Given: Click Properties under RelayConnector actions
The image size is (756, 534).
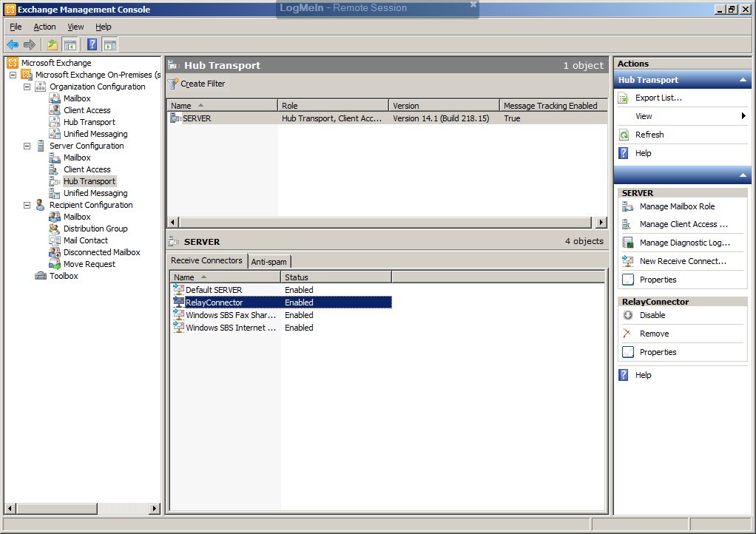Looking at the screenshot, I should [x=658, y=352].
